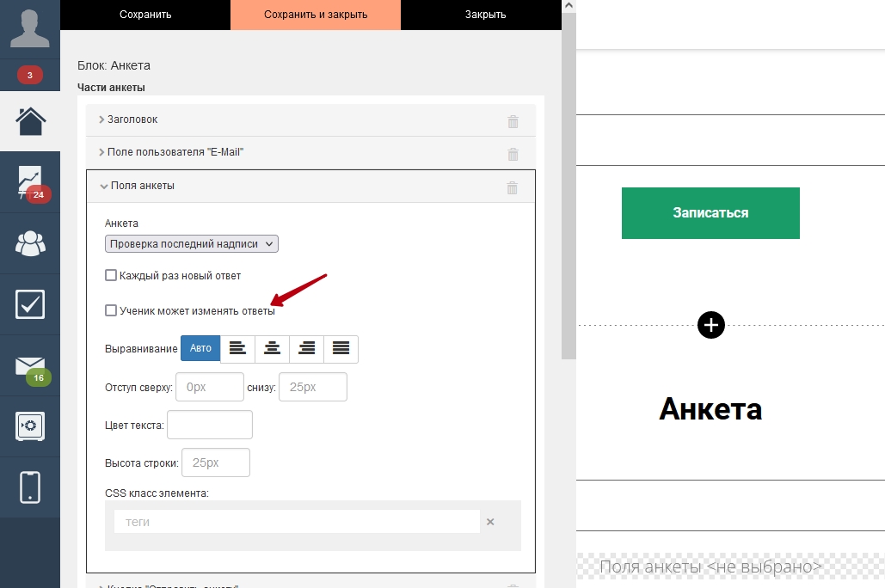Image resolution: width=885 pixels, height=588 pixels.
Task: Click Сохранить in the top bar
Action: coord(145,15)
